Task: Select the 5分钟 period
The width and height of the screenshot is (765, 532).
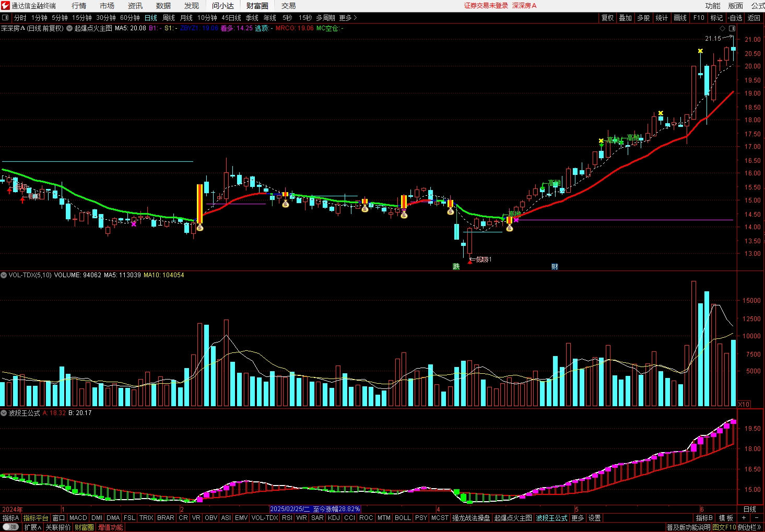Action: [60, 18]
